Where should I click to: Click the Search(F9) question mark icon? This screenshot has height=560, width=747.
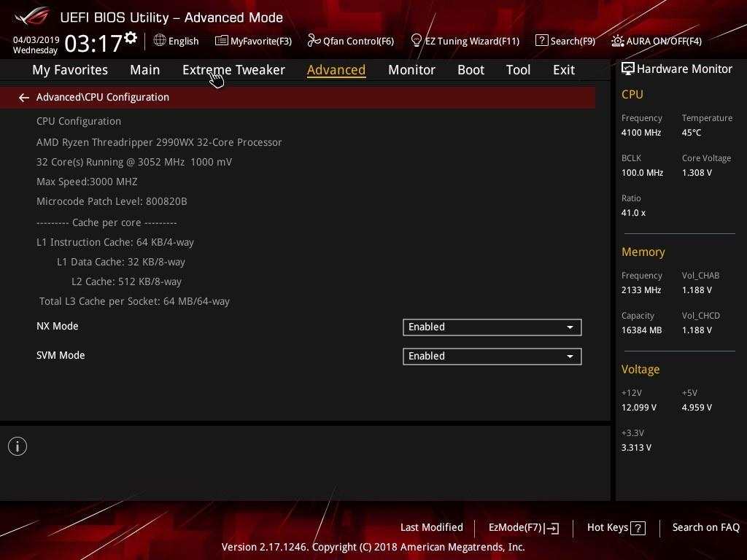542,41
